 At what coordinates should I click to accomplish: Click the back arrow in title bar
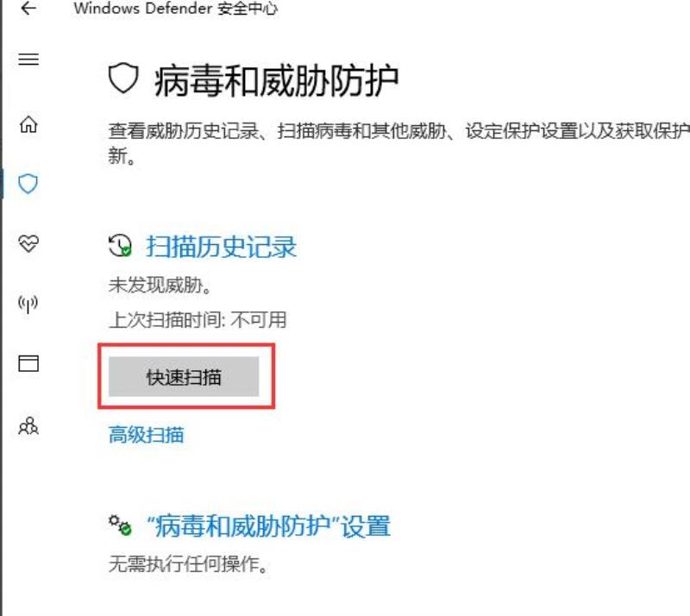tap(28, 8)
